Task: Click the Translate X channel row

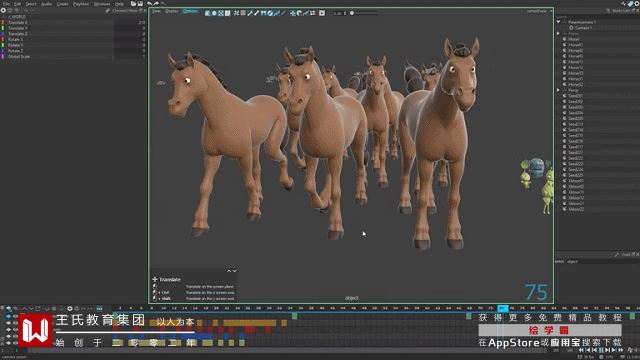Action: [x=73, y=22]
